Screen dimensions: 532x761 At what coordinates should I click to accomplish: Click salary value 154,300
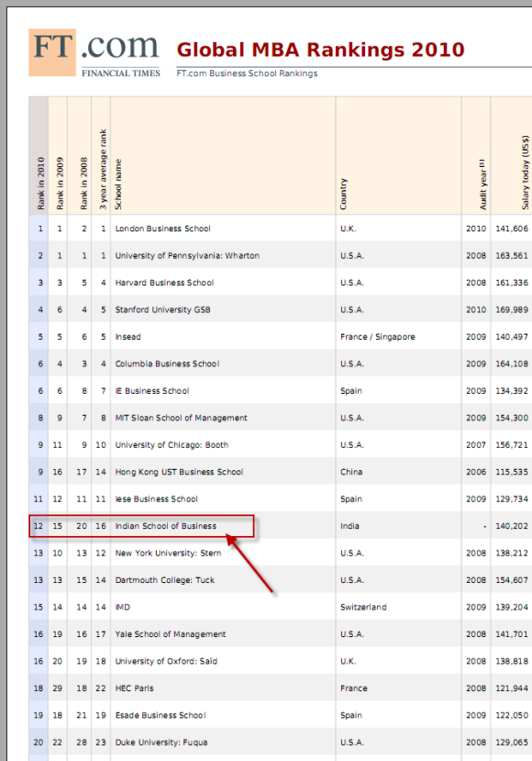coord(512,418)
